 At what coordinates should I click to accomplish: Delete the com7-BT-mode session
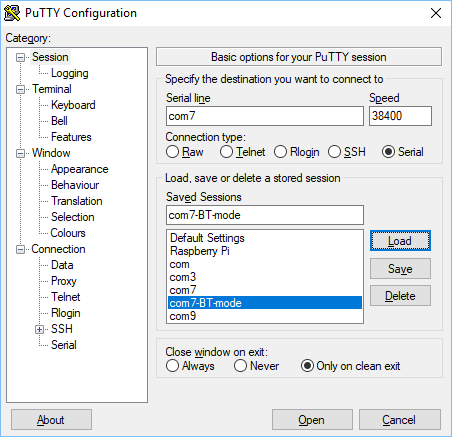[400, 296]
